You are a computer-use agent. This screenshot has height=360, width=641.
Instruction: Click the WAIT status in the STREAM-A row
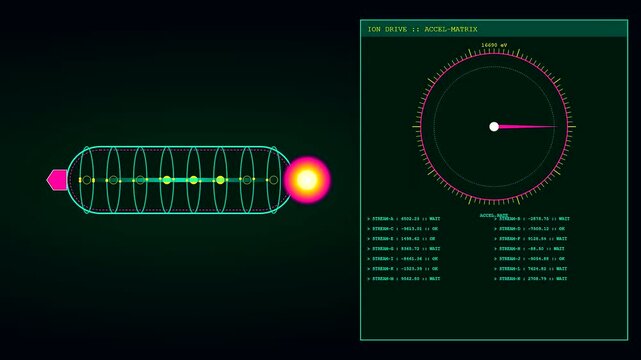pos(435,219)
